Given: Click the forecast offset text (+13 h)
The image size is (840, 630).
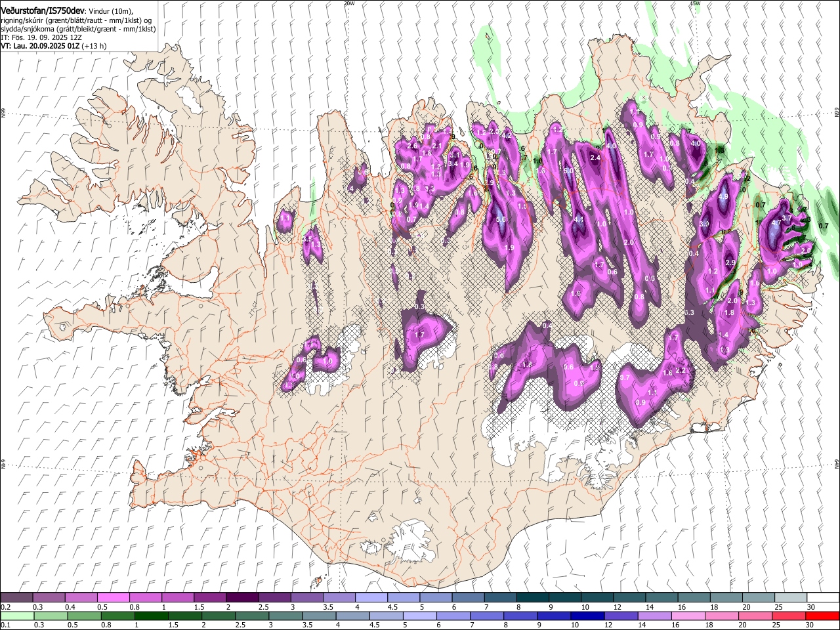Looking at the screenshot, I should point(94,46).
